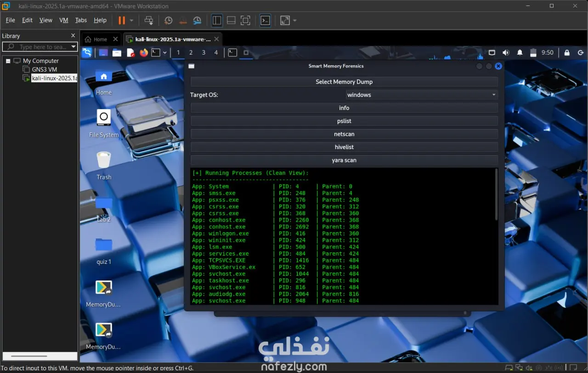Click the 9:50 clock in the Kali panel

(x=548, y=53)
